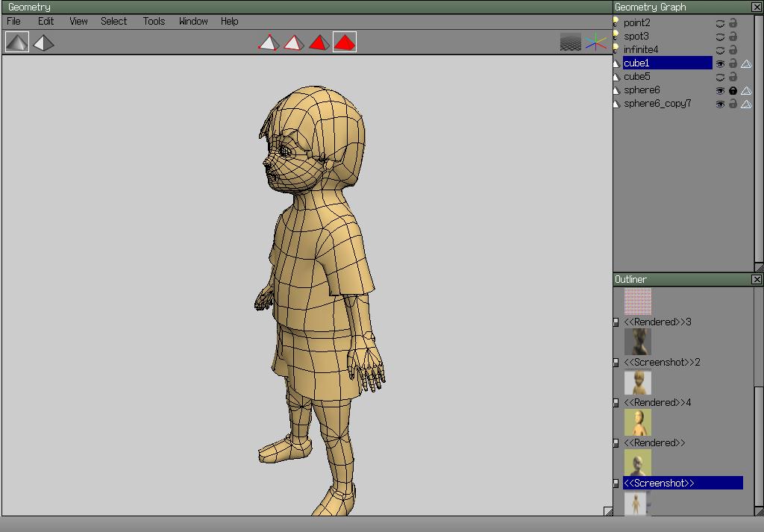
Task: Click wireframe pyramid icon on sphere6_copy7 row
Action: point(746,104)
